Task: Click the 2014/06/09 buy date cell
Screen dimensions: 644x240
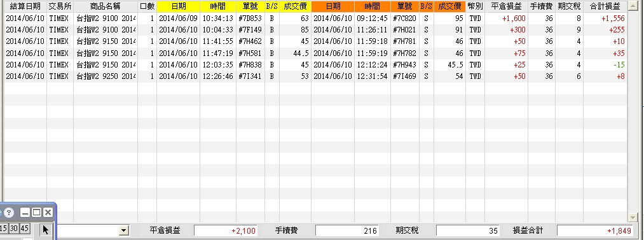Action: tap(178, 18)
